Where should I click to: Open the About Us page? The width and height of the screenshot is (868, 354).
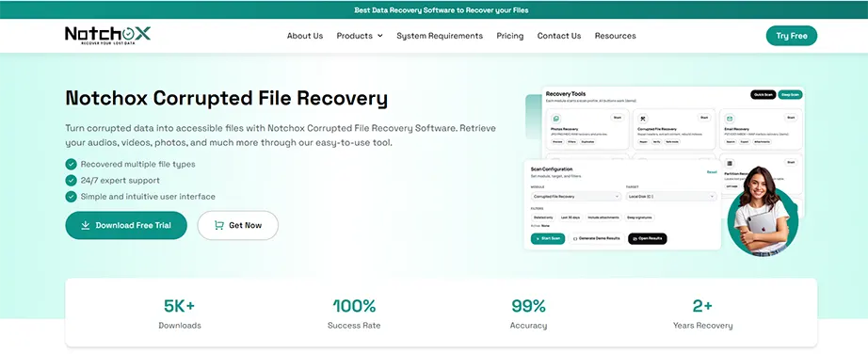304,36
